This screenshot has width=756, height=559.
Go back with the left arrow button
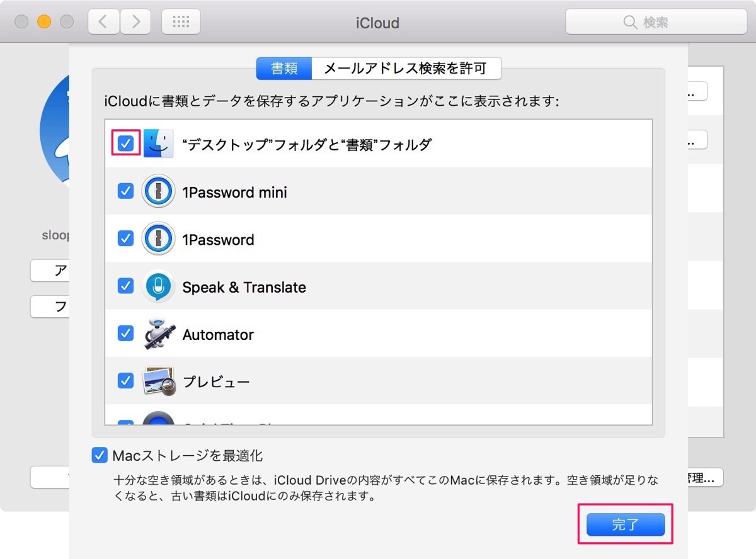103,22
